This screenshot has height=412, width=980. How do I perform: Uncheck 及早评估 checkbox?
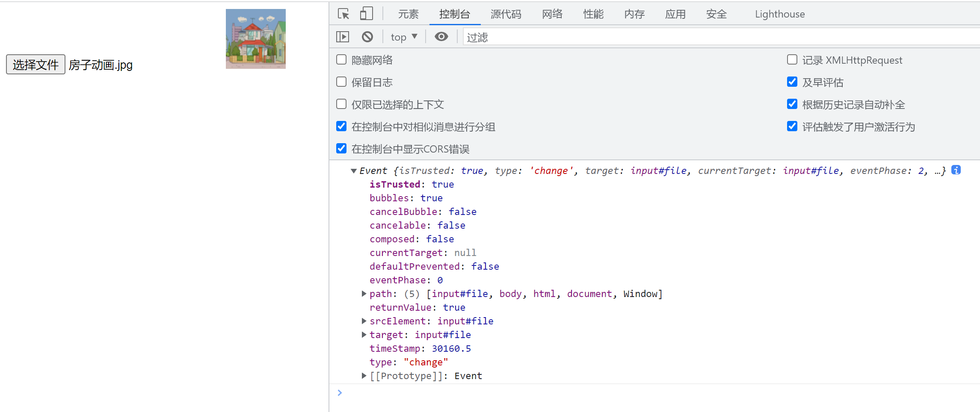click(x=792, y=82)
